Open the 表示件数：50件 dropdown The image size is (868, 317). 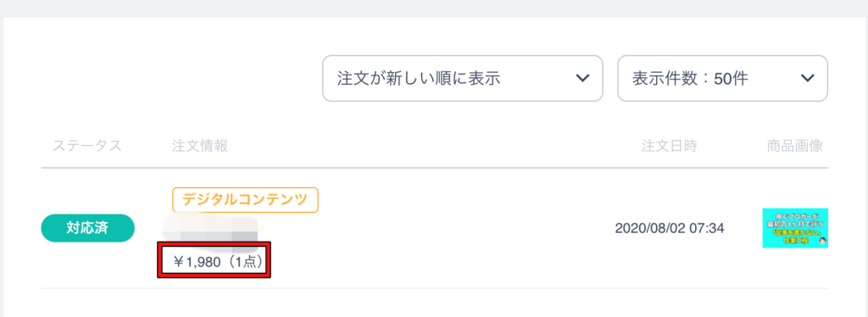click(x=722, y=78)
